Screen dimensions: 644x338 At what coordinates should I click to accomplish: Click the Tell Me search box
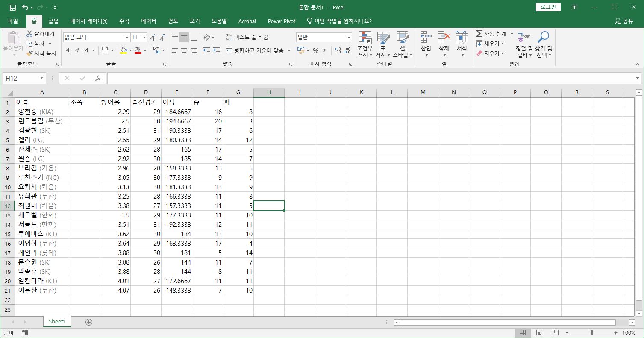coord(339,21)
